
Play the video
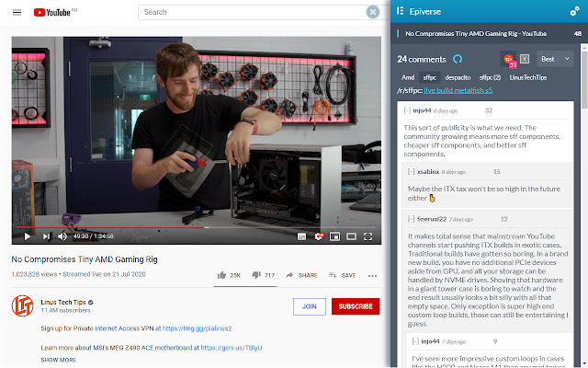pos(28,236)
